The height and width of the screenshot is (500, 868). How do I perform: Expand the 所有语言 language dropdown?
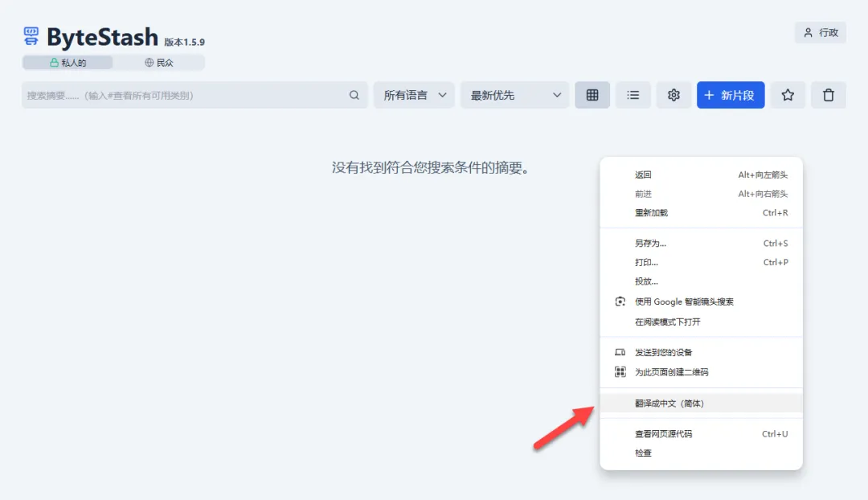pos(414,95)
